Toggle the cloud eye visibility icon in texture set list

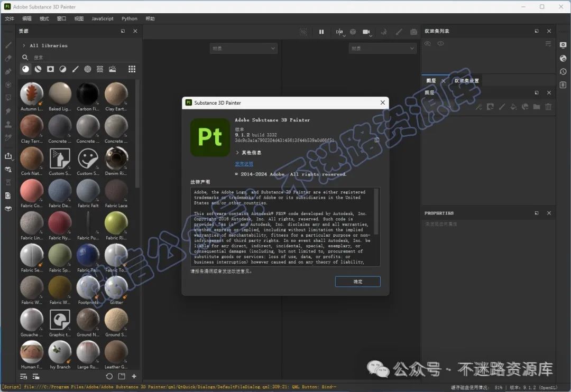[x=428, y=44]
